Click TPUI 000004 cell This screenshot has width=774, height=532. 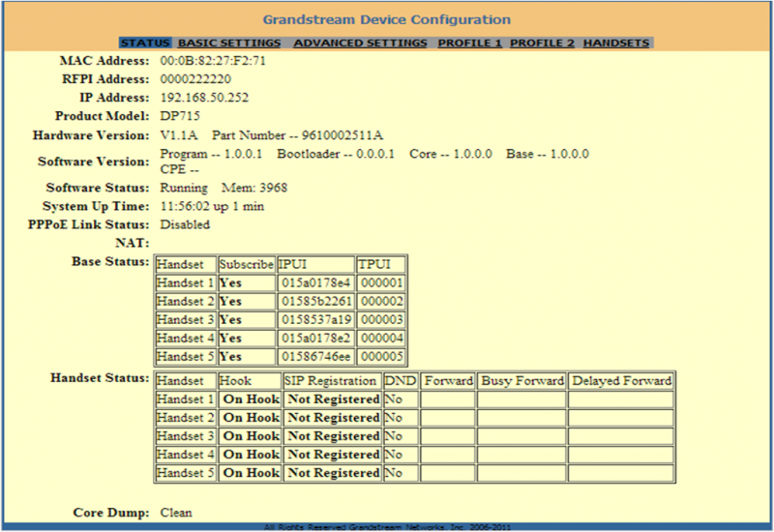(381, 338)
